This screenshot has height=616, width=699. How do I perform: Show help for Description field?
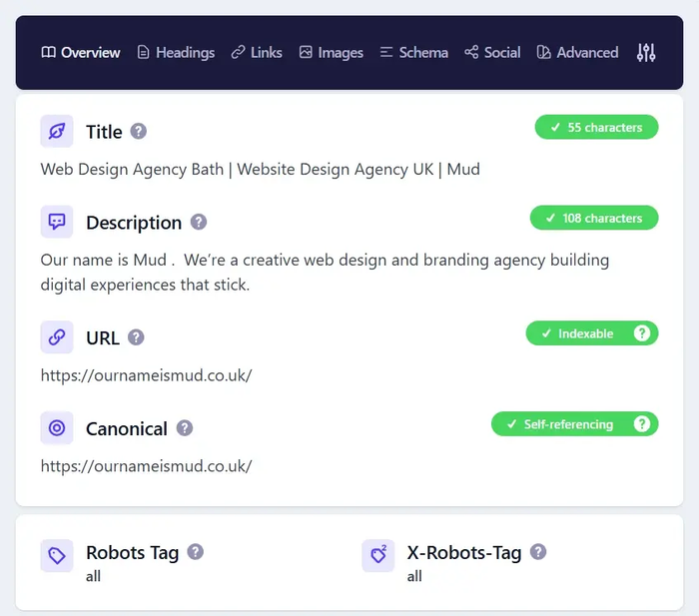pos(199,222)
